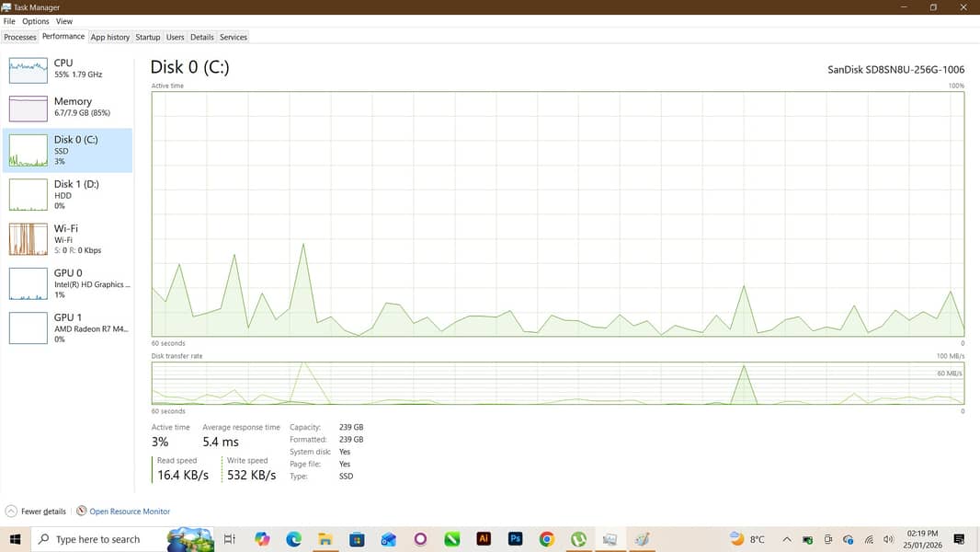The height and width of the screenshot is (552, 980).
Task: Expand the View menu
Action: pyautogui.click(x=64, y=21)
